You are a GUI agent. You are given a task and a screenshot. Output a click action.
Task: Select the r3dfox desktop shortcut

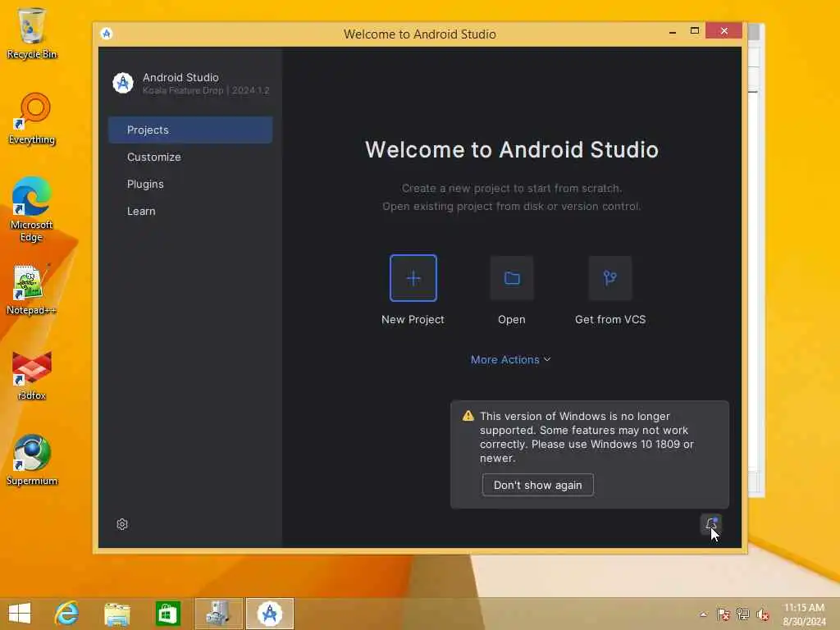coord(32,375)
